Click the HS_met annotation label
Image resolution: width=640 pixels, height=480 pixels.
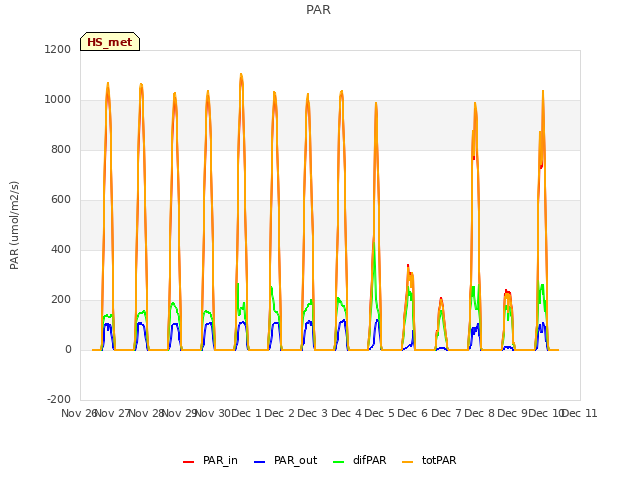tap(110, 42)
